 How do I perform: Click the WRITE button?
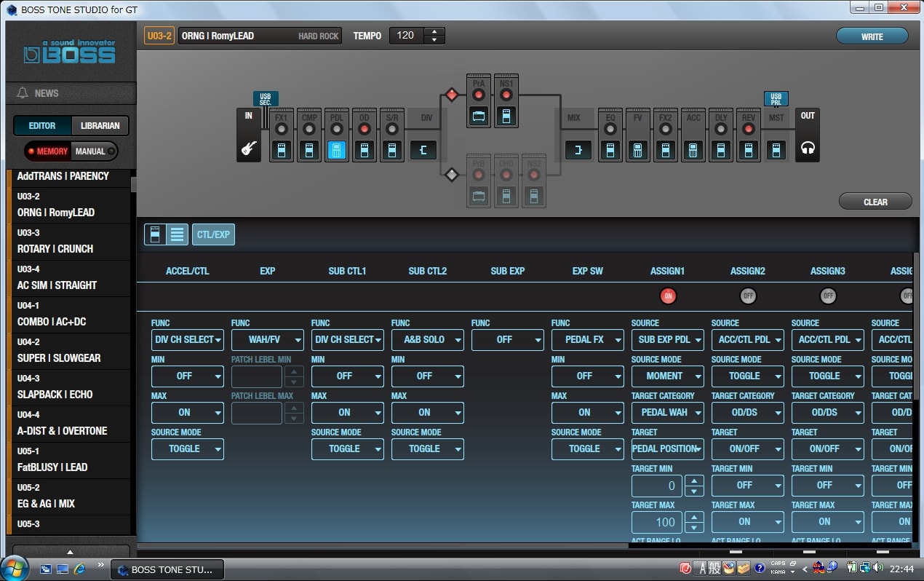point(872,36)
